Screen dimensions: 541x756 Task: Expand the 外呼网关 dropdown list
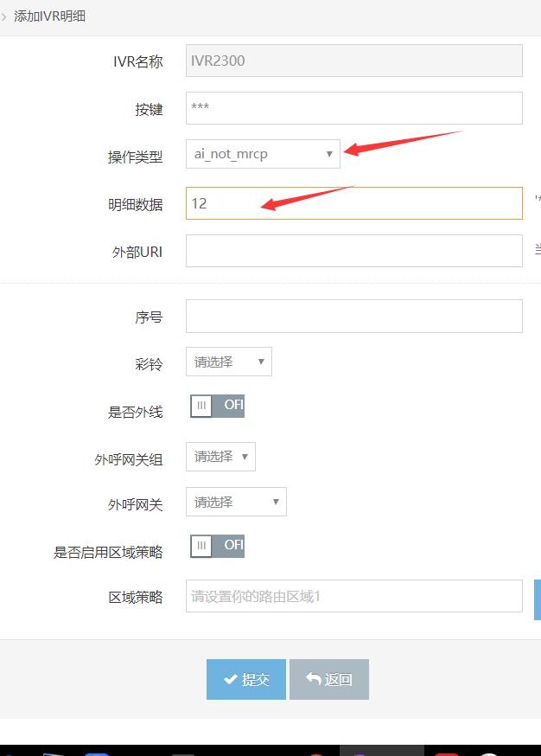pyautogui.click(x=236, y=502)
